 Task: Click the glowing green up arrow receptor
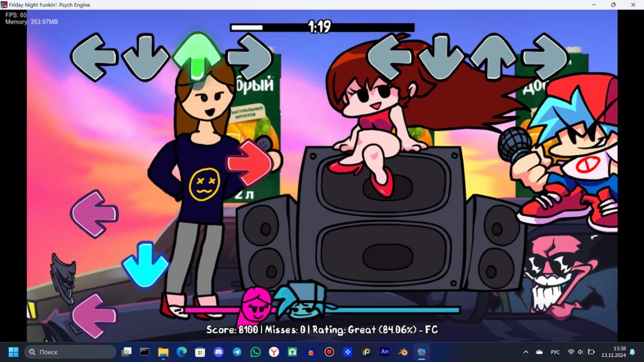coord(197,56)
